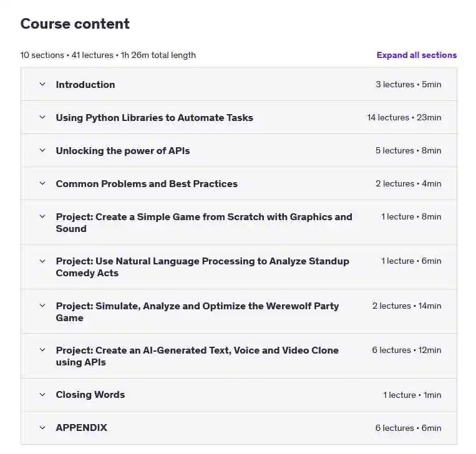Click the chevron beside Closing Words
This screenshot has height=454, width=476.
pos(42,395)
